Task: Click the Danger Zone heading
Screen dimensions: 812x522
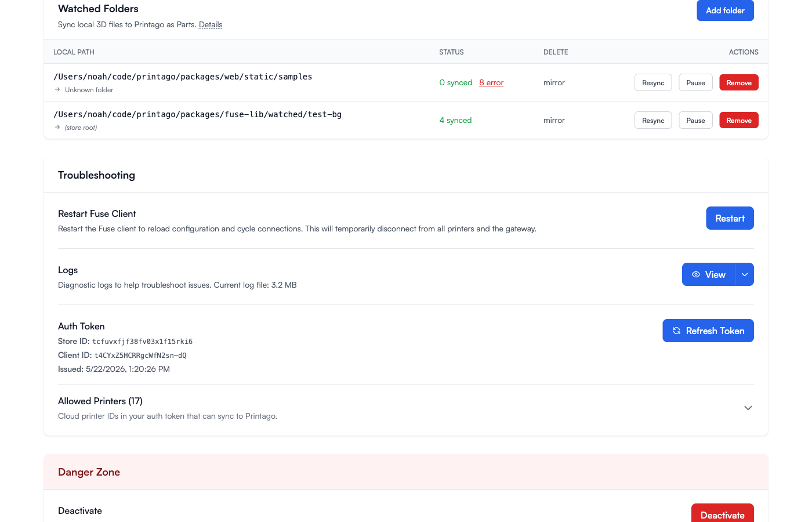Action: pos(89,472)
